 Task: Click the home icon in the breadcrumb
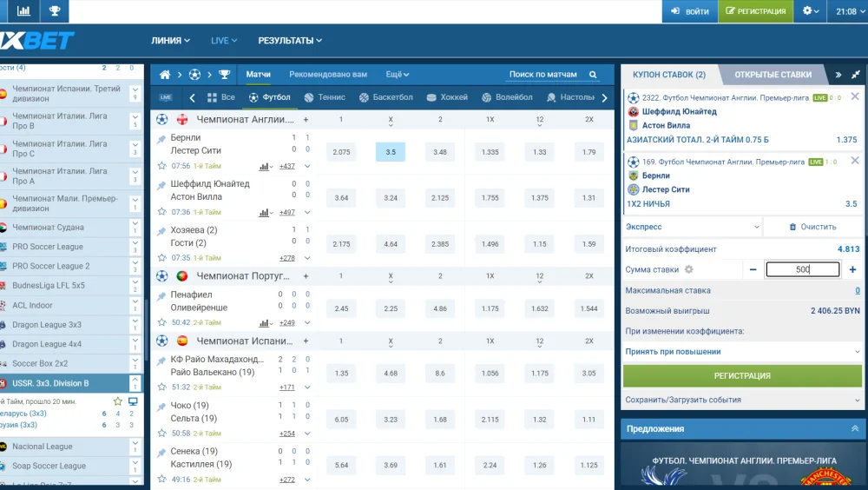tap(165, 75)
